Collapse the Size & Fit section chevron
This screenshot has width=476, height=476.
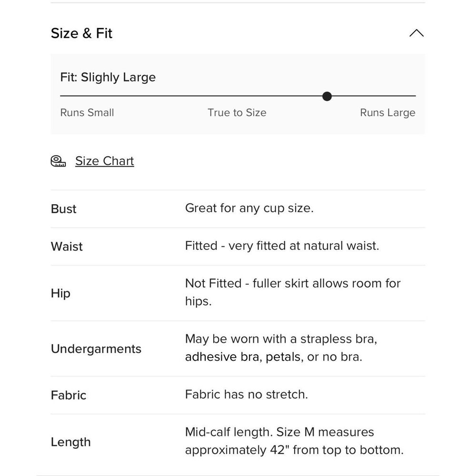tap(416, 33)
